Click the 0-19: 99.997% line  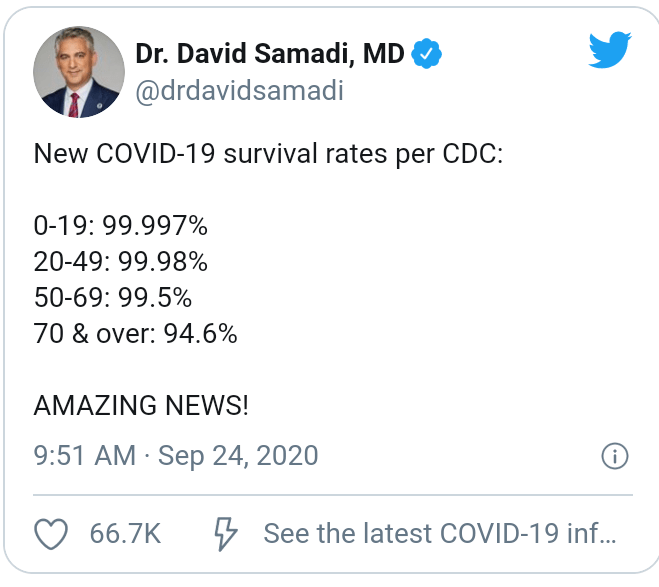[x=121, y=225]
